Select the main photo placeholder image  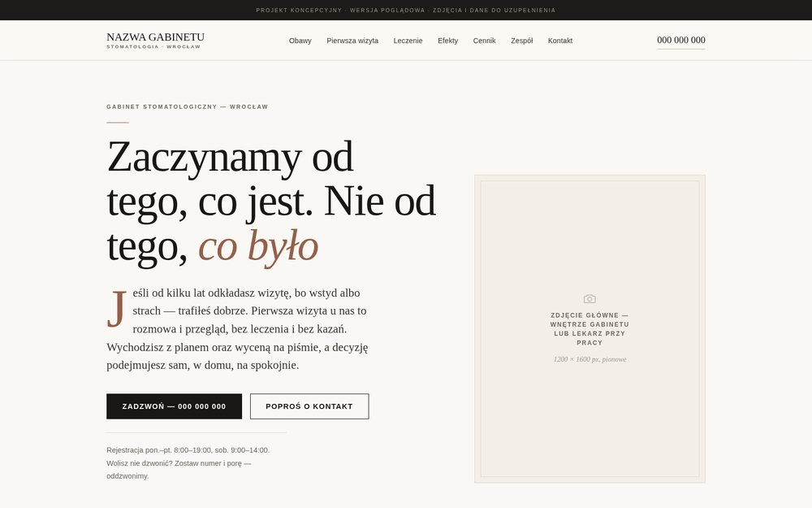pos(590,328)
